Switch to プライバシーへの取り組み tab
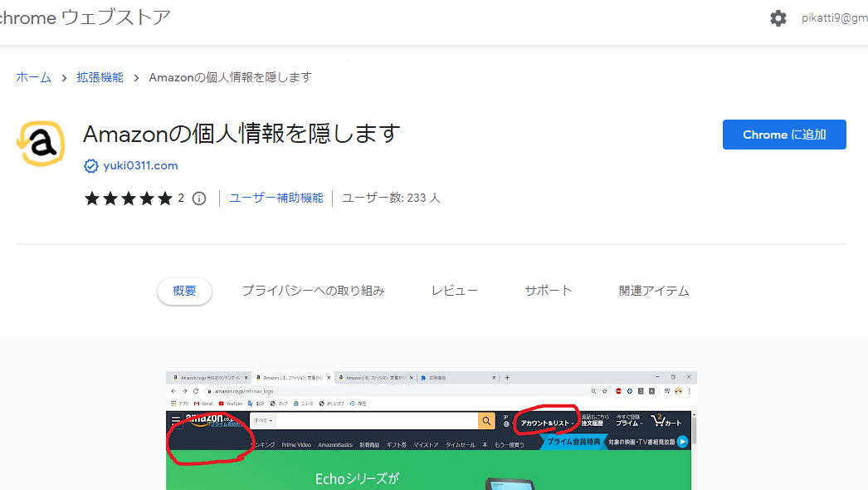This screenshot has width=868, height=490. click(x=314, y=291)
